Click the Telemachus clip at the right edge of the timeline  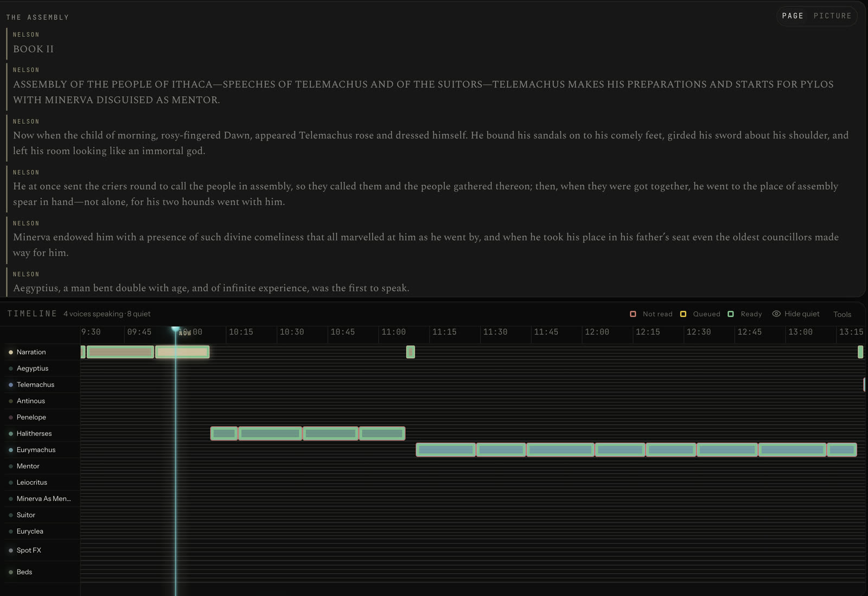(x=864, y=384)
